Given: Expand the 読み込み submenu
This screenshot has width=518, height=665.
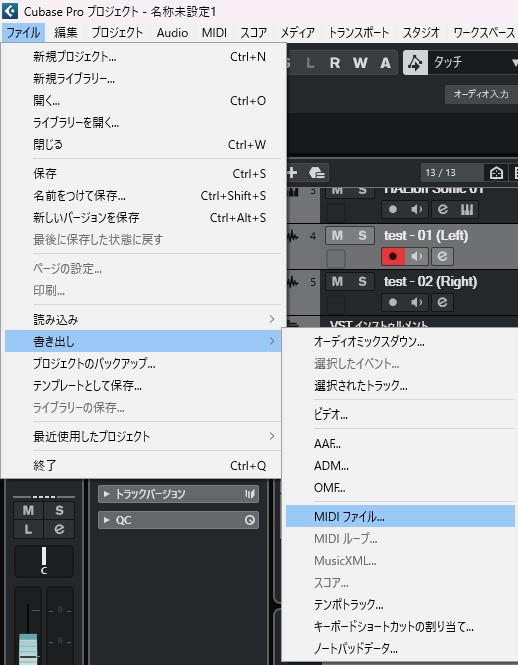Looking at the screenshot, I should click(x=143, y=319).
